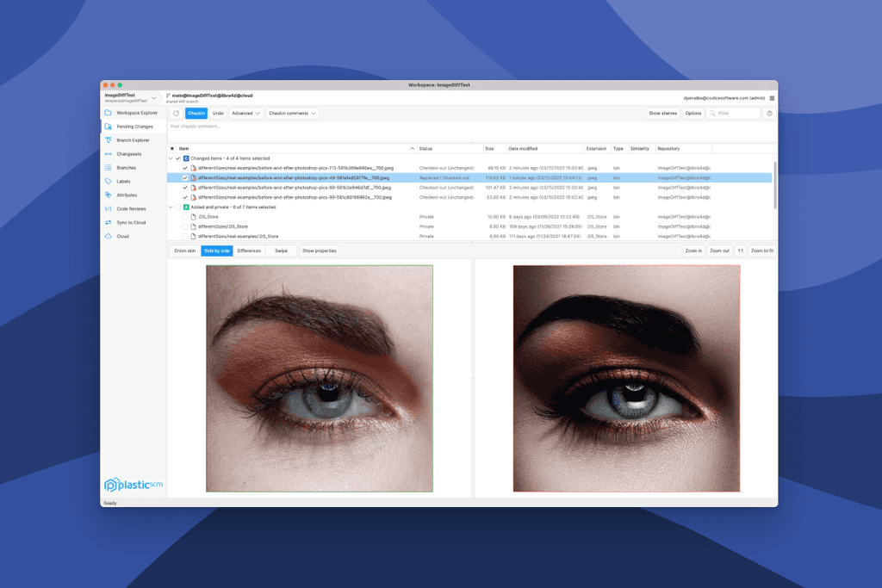
Task: Open the Advanced dropdown
Action: click(246, 113)
